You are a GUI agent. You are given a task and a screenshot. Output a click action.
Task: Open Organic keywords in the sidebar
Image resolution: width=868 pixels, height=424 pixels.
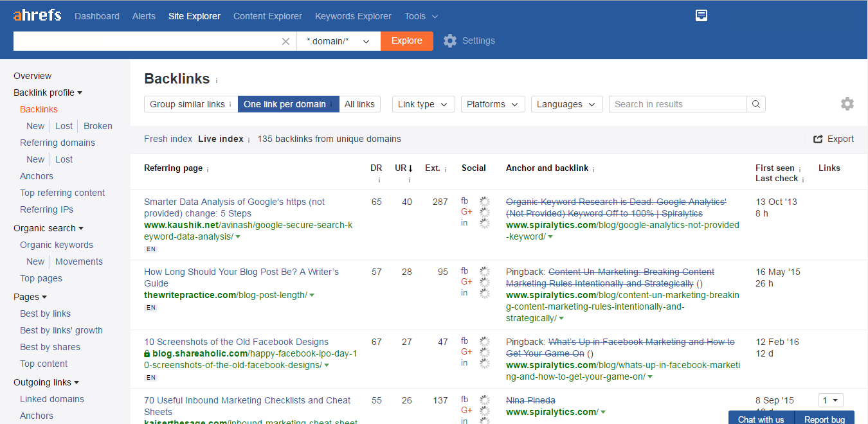coord(57,245)
